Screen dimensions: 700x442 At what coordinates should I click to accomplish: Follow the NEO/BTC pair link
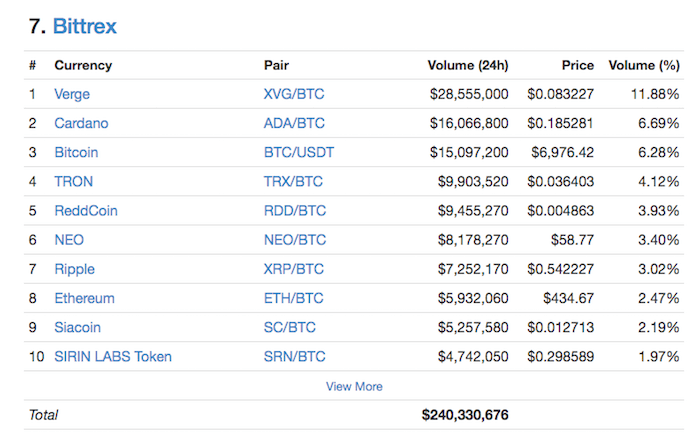click(295, 240)
